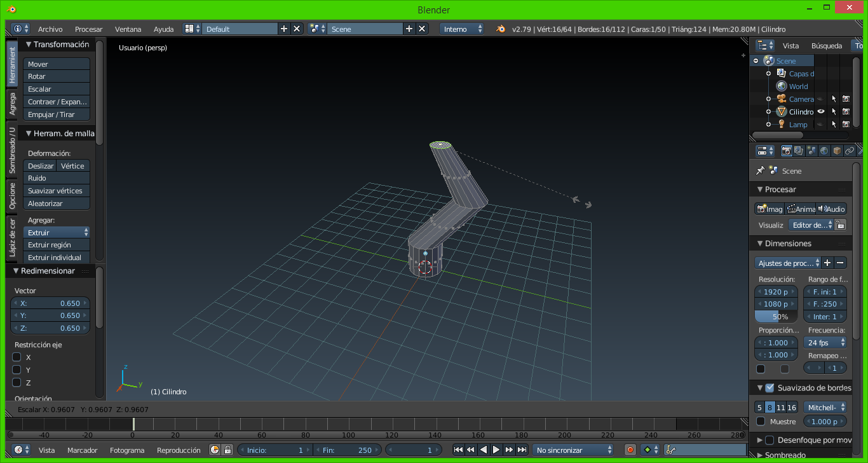Click the Escalar button

coord(57,89)
